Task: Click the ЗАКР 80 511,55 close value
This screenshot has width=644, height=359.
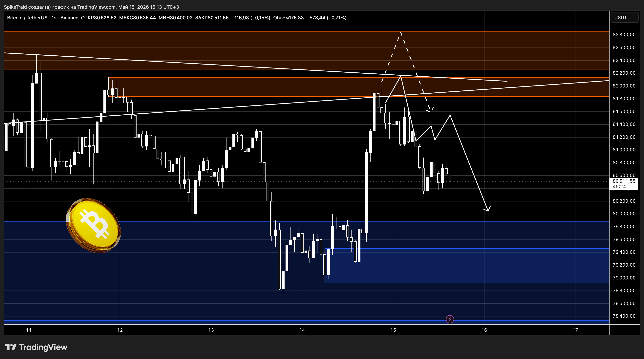Action: coord(212,18)
